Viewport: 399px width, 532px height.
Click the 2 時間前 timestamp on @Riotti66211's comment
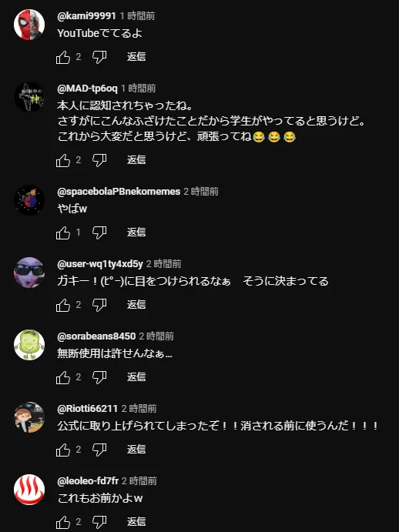139,409
